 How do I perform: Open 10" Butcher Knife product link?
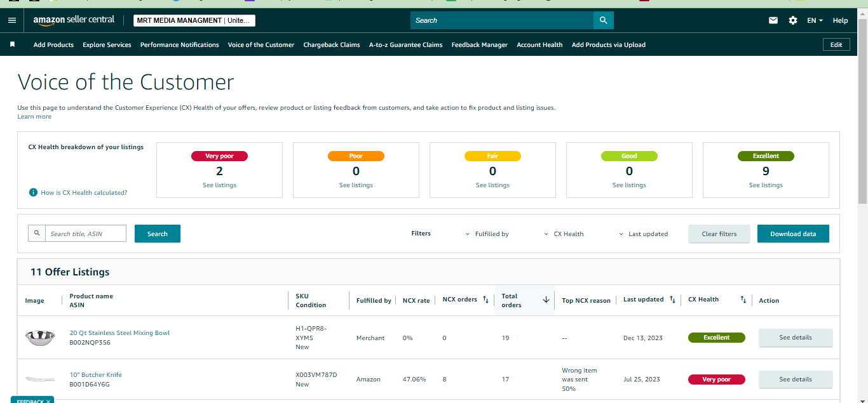click(95, 375)
